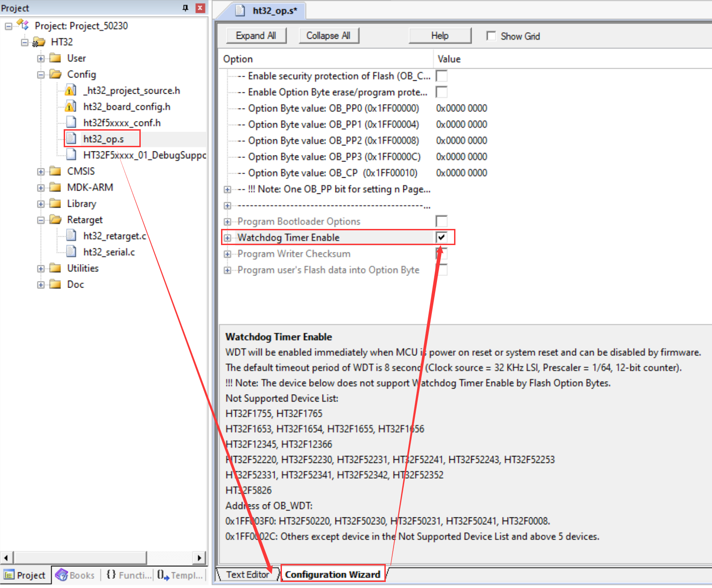The image size is (712, 588).
Task: Click the Utilities folder icon
Action: click(x=55, y=268)
